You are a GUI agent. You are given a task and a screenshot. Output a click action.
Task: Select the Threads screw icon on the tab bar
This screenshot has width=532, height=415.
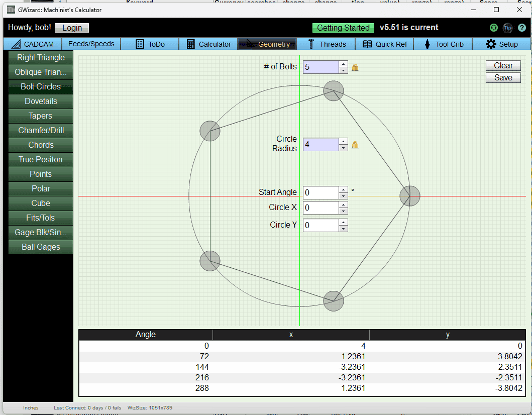[312, 44]
